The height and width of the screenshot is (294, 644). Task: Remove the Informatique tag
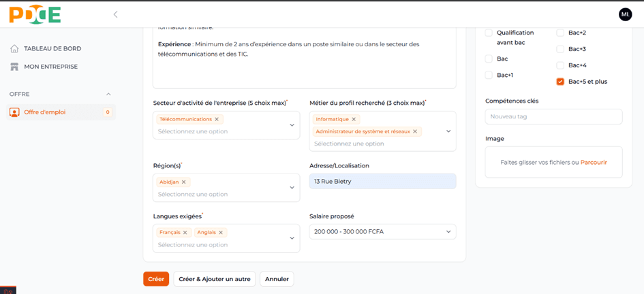(354, 119)
